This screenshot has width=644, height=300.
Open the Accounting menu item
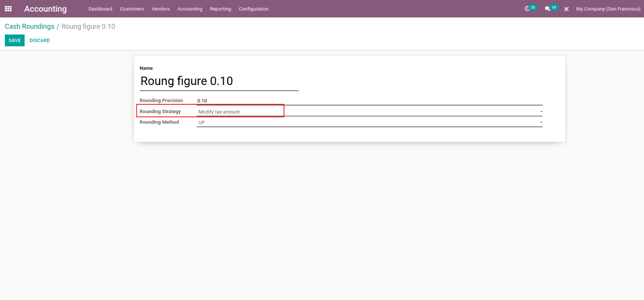(190, 9)
